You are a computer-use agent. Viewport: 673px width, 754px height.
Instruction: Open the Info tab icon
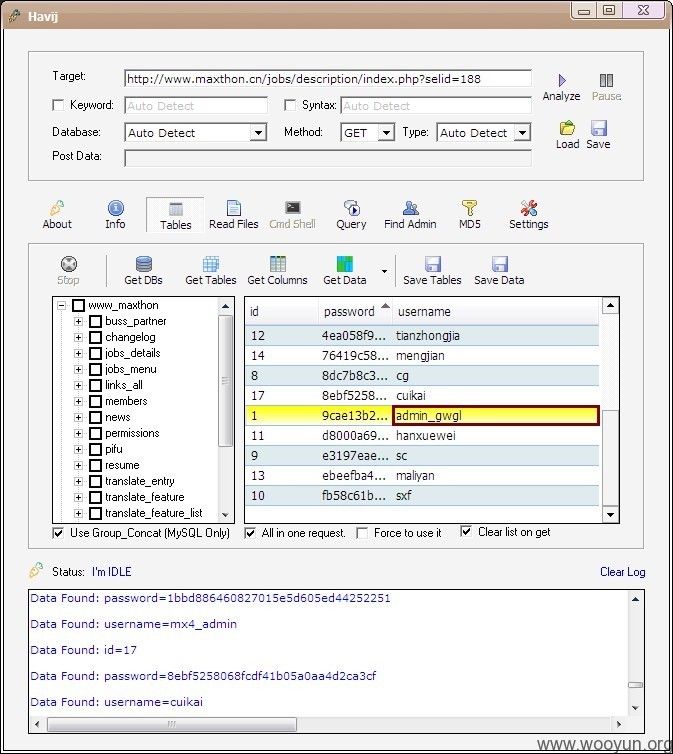pyautogui.click(x=115, y=208)
